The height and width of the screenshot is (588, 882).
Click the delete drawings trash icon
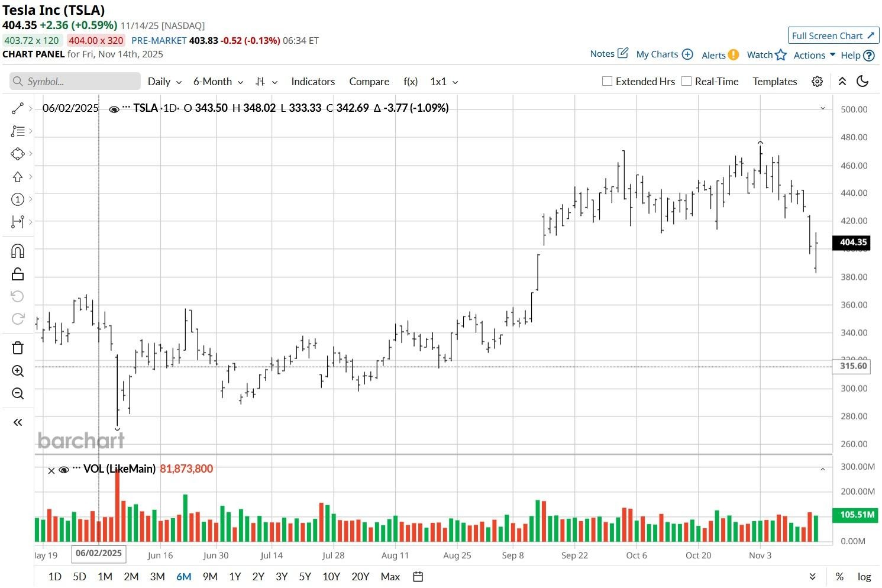(18, 348)
